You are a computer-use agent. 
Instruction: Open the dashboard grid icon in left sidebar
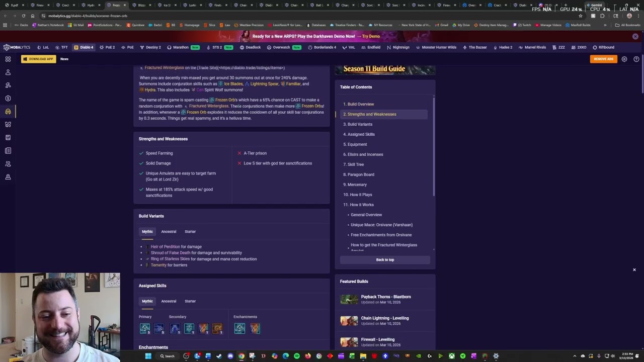8,59
